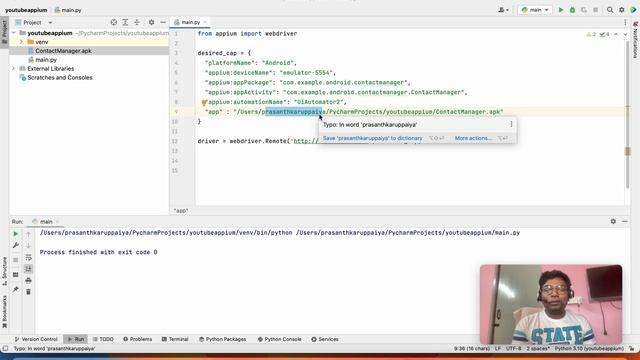Viewport: 640px width, 360px height.
Task: Open the Bookmarks side tool window
Action: tap(4, 312)
